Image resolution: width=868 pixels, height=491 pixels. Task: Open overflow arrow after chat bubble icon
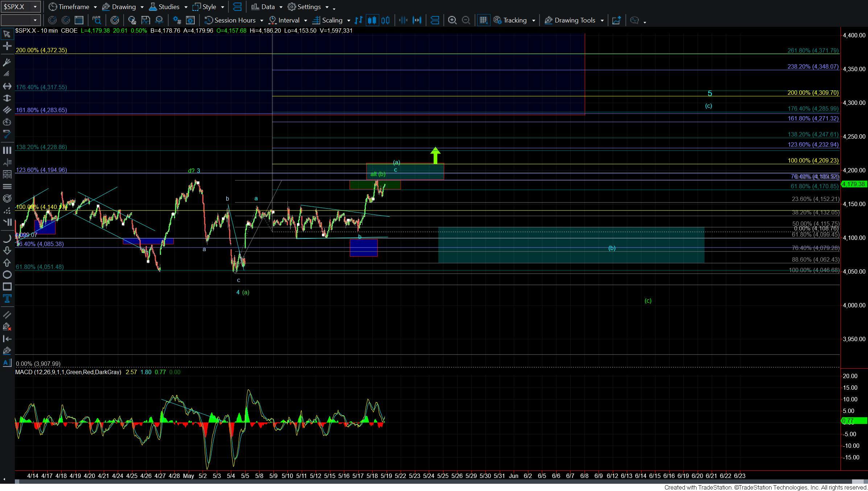[645, 22]
